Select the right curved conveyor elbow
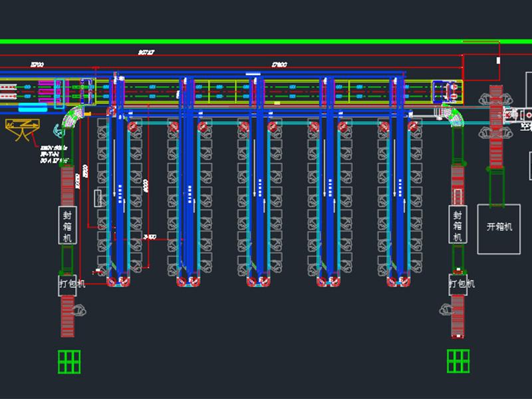Viewport: 532px width, 399px height. pyautogui.click(x=456, y=118)
